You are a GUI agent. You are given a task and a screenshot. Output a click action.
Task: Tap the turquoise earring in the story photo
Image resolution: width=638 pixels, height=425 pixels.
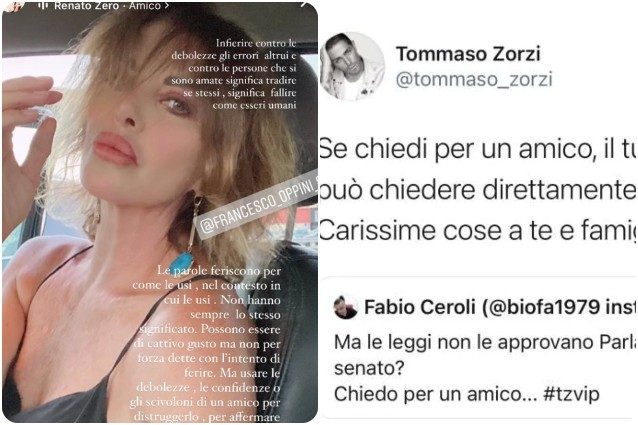tap(181, 263)
